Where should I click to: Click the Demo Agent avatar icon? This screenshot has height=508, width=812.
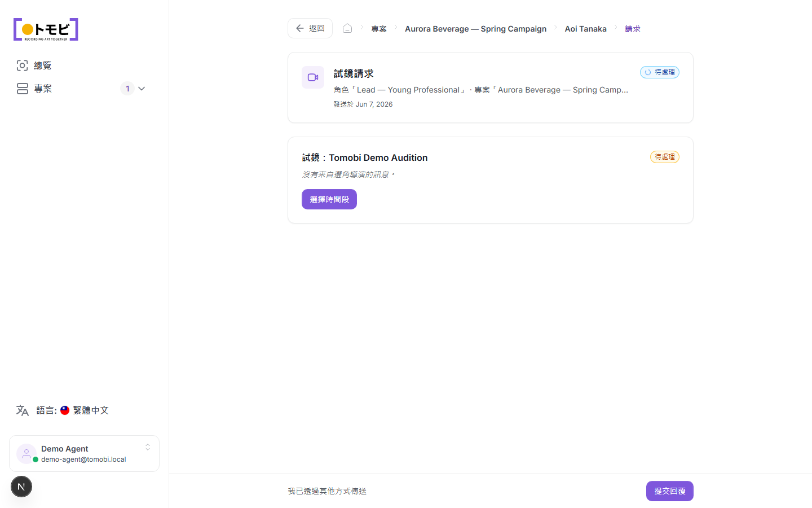click(x=26, y=453)
